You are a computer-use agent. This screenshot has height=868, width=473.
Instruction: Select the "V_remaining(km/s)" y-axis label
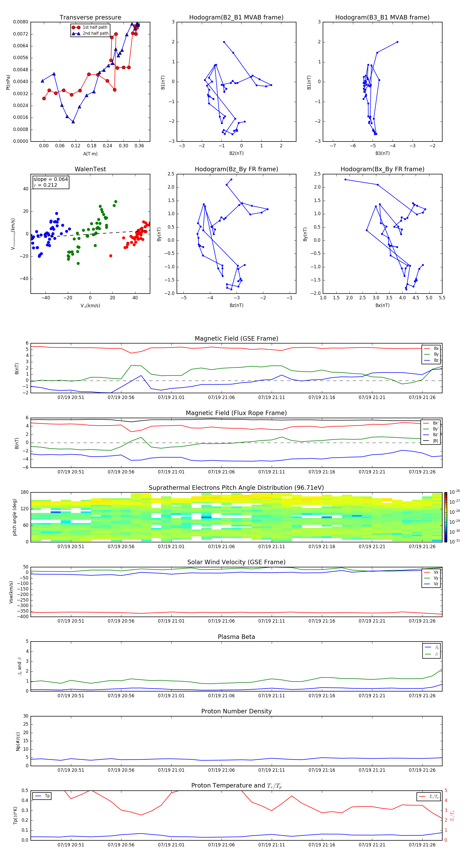click(x=13, y=234)
